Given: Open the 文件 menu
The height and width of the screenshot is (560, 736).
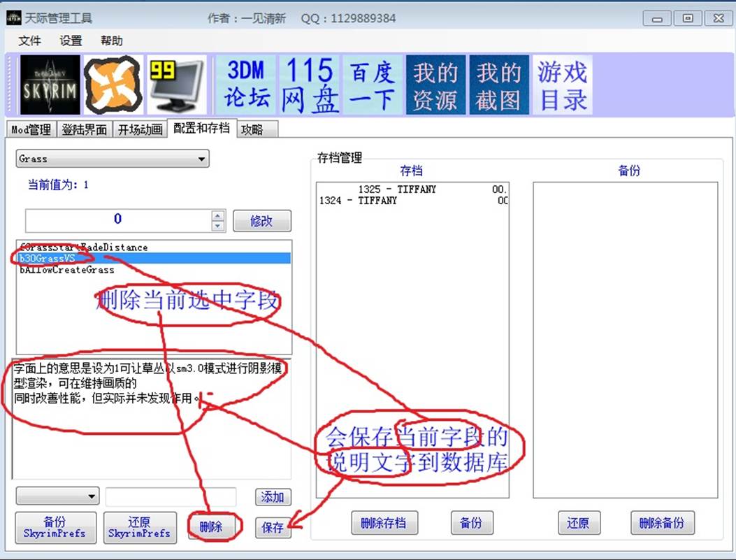Looking at the screenshot, I should [30, 41].
